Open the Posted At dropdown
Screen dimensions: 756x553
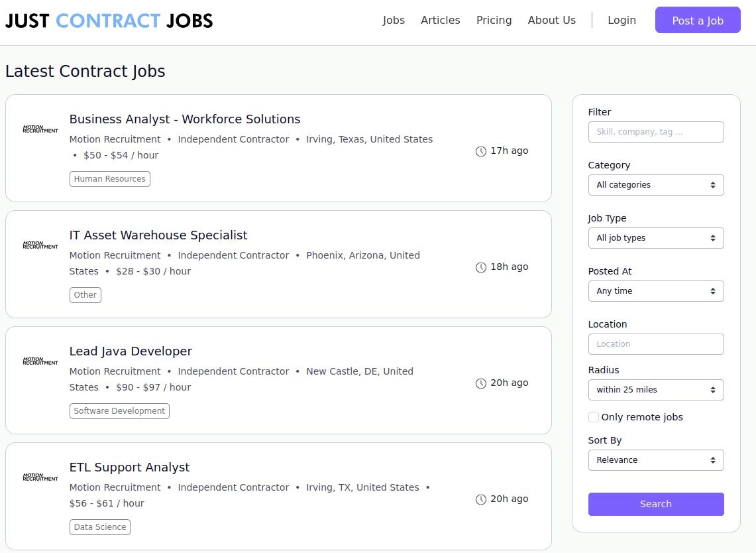(655, 291)
